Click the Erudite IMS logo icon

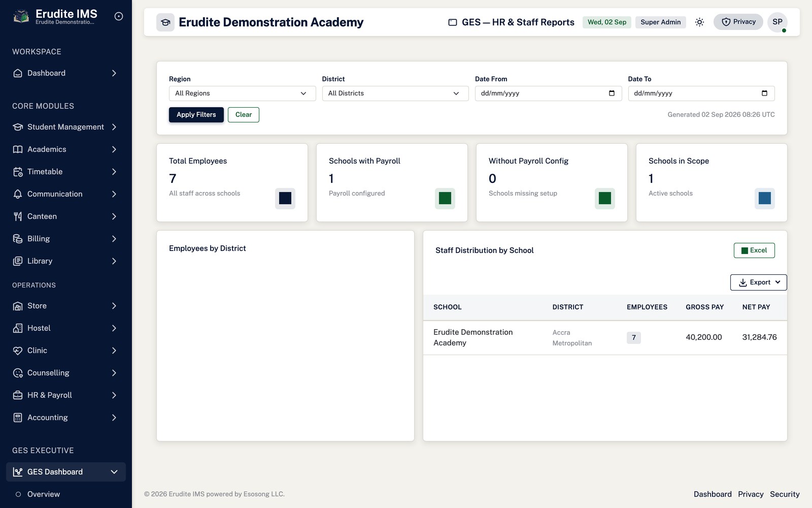[x=21, y=17]
